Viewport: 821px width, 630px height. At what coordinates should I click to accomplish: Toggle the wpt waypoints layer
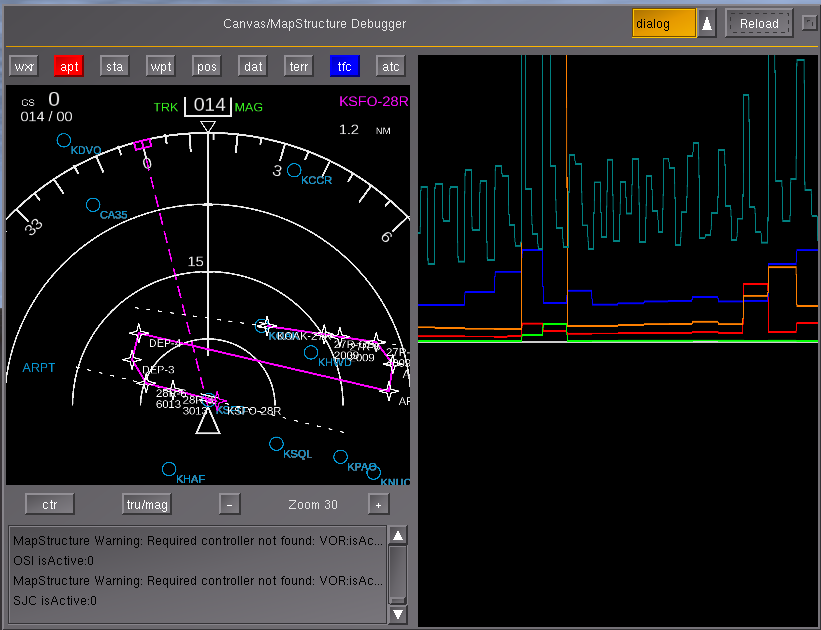point(161,67)
